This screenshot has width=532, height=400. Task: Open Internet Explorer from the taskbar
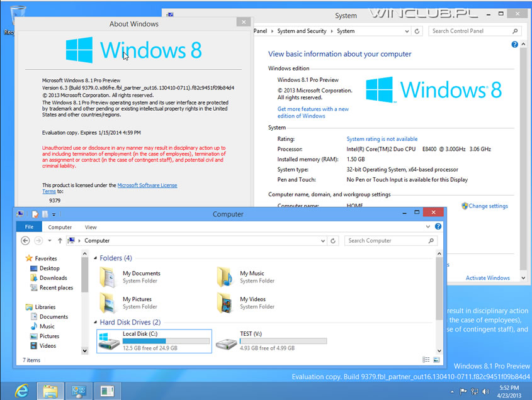[21, 391]
